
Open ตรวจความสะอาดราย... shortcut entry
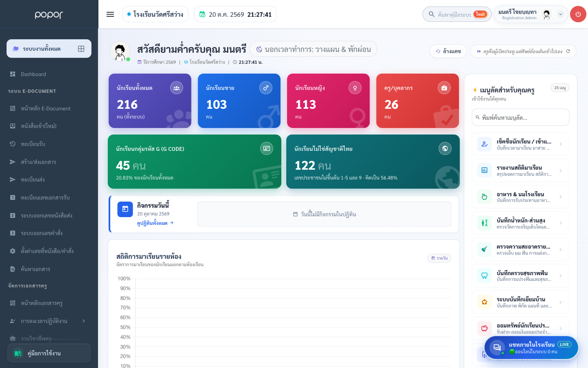[521, 249]
